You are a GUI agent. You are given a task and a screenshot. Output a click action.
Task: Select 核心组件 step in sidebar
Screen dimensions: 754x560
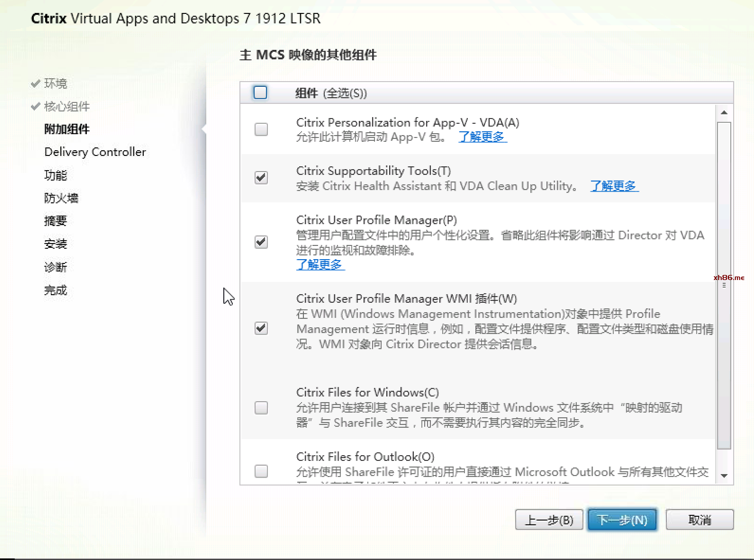click(x=66, y=106)
